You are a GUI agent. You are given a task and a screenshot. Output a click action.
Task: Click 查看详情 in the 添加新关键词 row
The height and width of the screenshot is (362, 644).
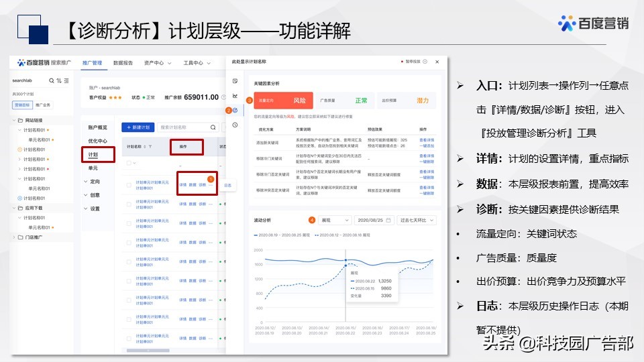tap(427, 140)
